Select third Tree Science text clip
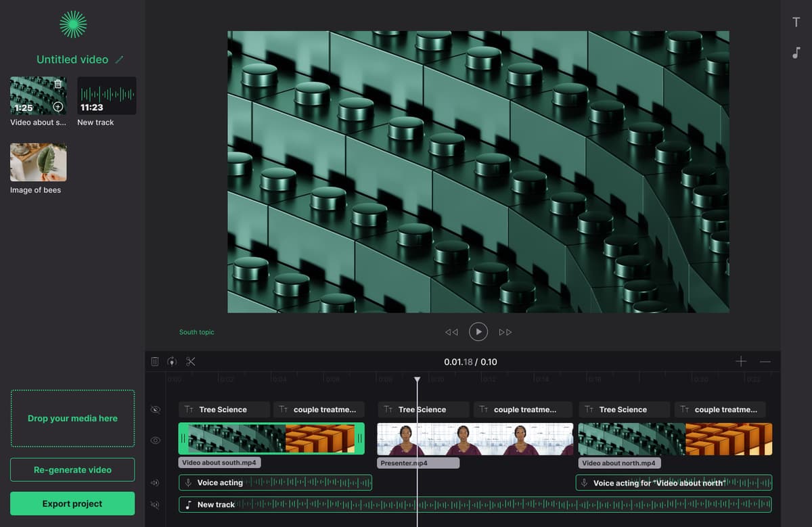Image resolution: width=812 pixels, height=527 pixels. (x=624, y=409)
